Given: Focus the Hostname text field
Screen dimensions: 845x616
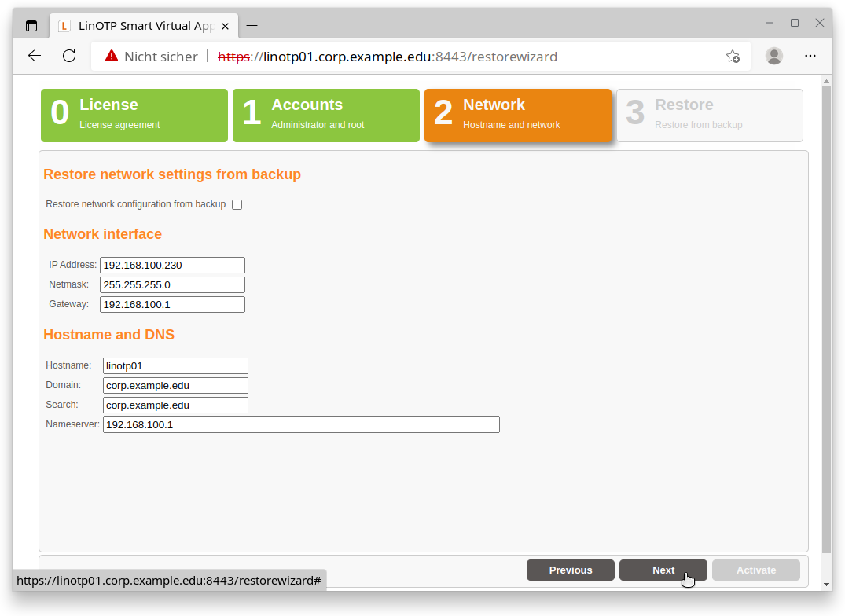Looking at the screenshot, I should coord(175,365).
